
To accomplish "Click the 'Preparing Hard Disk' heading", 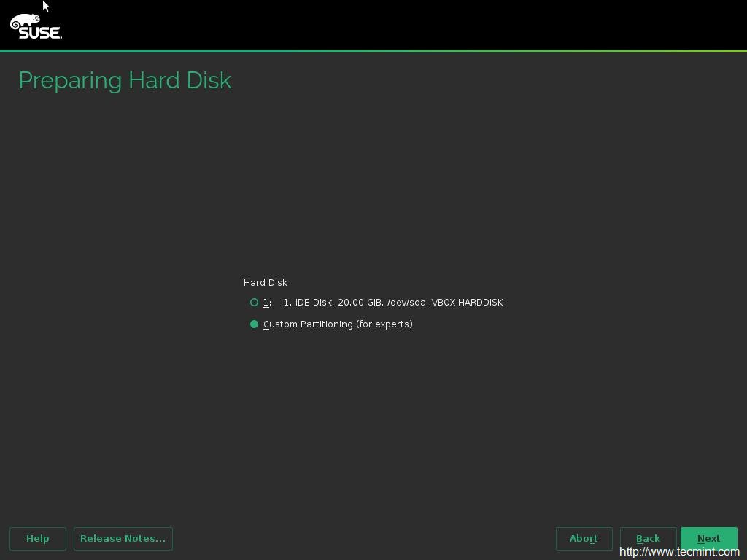I will [125, 80].
